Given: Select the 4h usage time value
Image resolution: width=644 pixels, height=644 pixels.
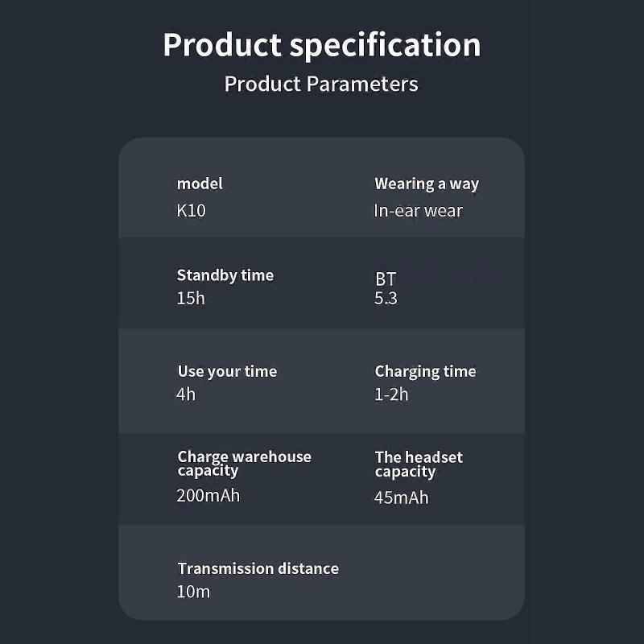Looking at the screenshot, I should click(186, 394).
